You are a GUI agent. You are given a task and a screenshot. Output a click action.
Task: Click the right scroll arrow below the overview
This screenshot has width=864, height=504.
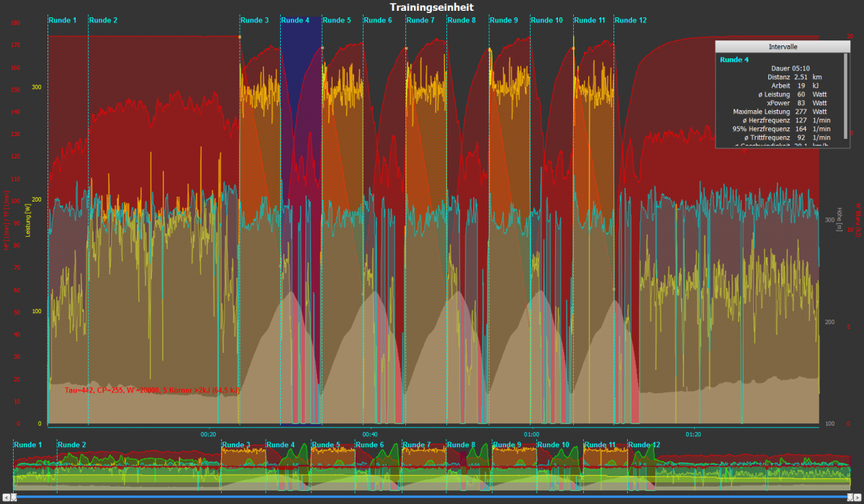pos(858,497)
